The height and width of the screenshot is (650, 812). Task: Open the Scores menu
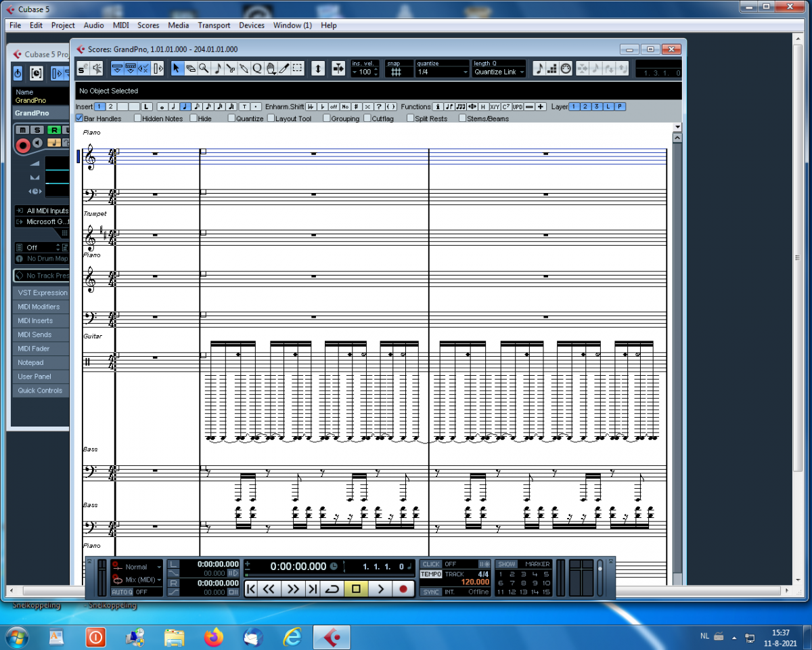[148, 25]
